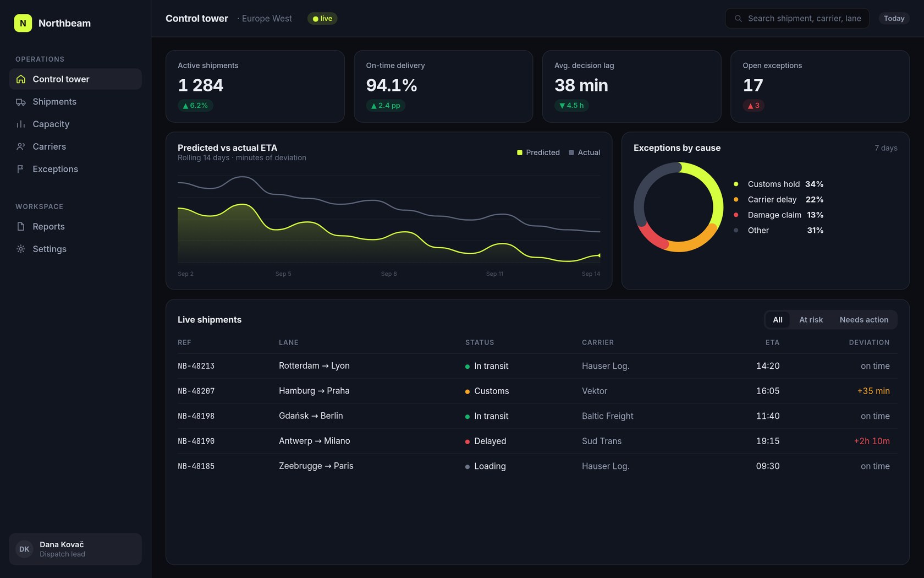The image size is (924, 578).
Task: Sort by the DEVIATION column header
Action: (869, 342)
